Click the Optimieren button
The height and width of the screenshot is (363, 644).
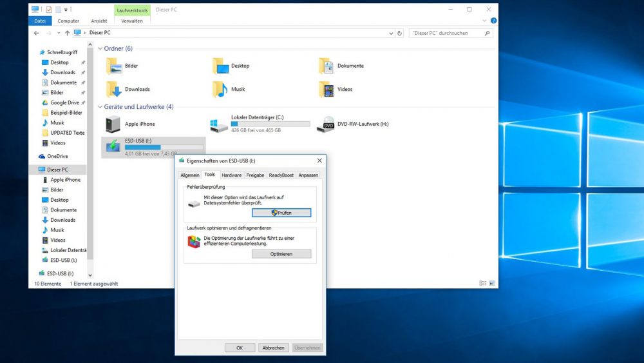click(x=281, y=254)
